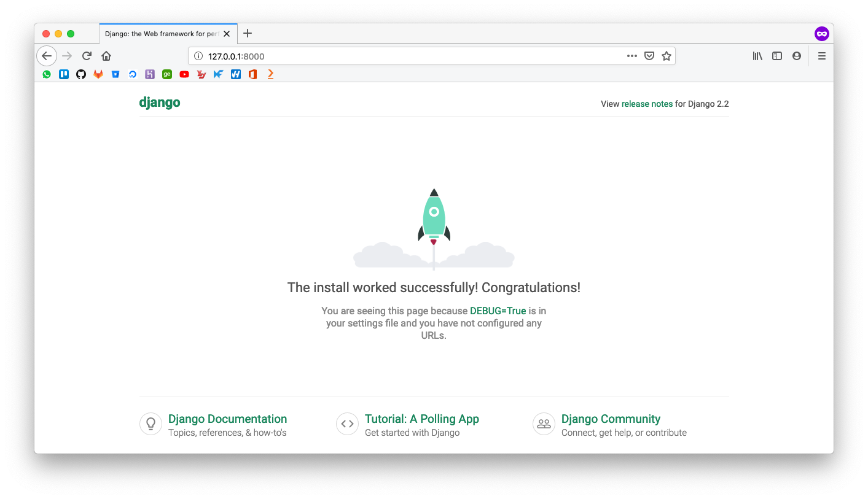Open the YouTube bookmark icon
868x499 pixels.
point(184,74)
